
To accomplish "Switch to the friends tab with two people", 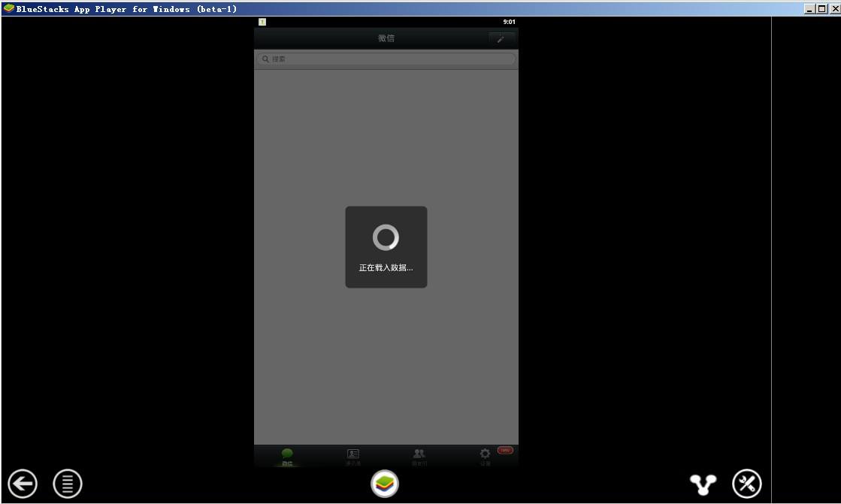I will (x=419, y=457).
